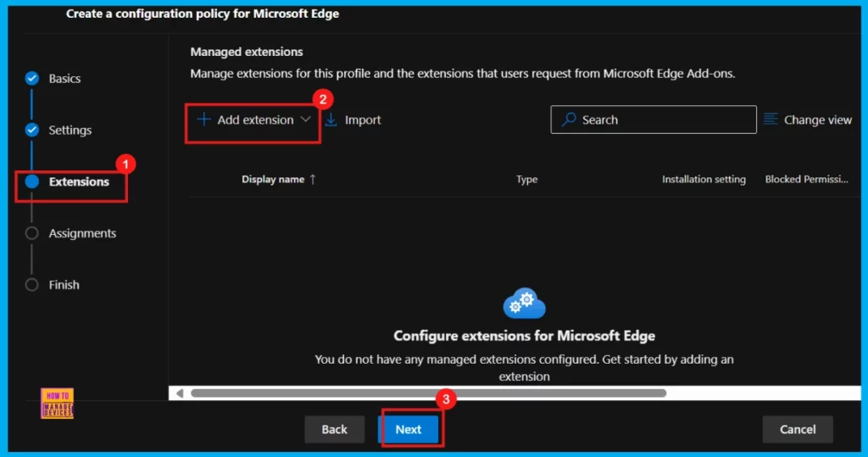Click 'Create a configuration policy for Microsoft Edge' title

point(203,14)
